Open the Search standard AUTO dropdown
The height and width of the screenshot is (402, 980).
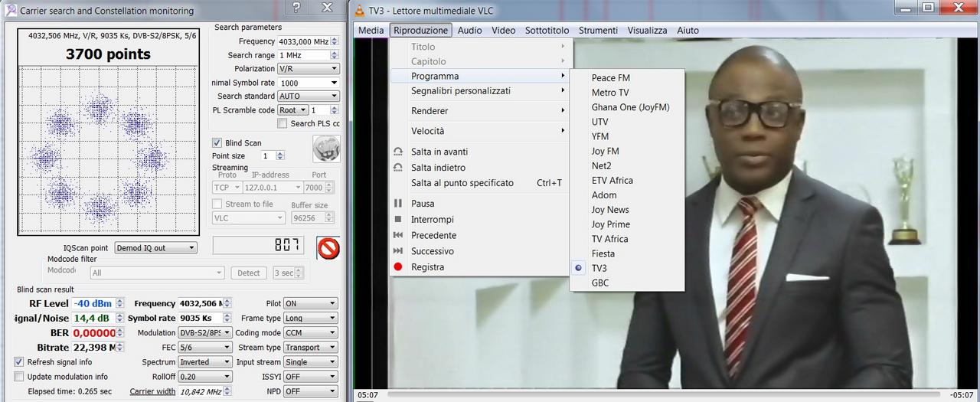[x=309, y=96]
